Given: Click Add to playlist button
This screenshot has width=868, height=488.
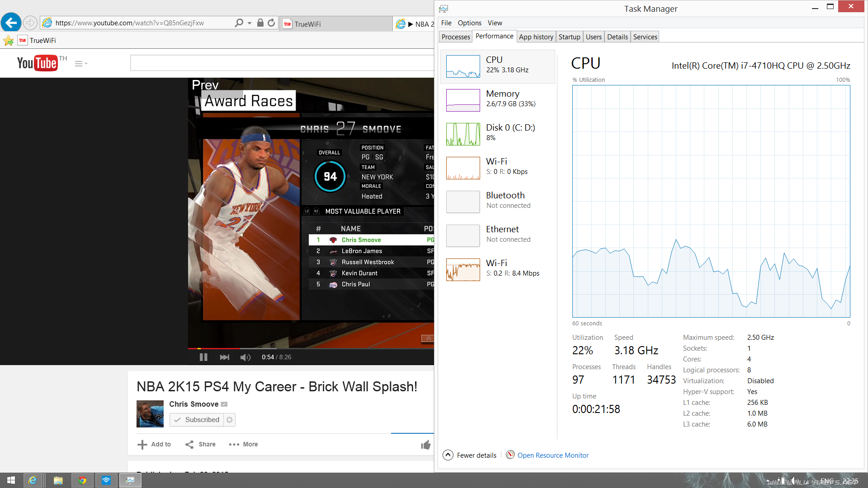Looking at the screenshot, I should coord(154,445).
